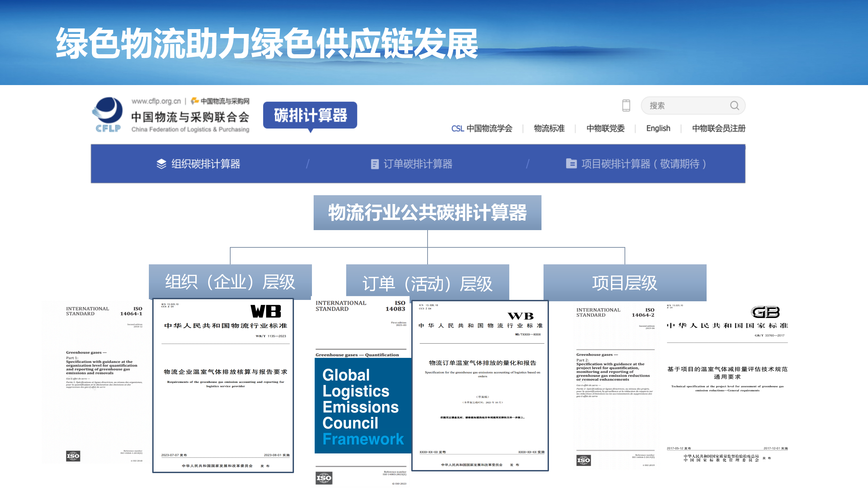This screenshot has height=488, width=868.
Task: Click the 中国物流与采购联合会 site title
Action: [x=190, y=117]
